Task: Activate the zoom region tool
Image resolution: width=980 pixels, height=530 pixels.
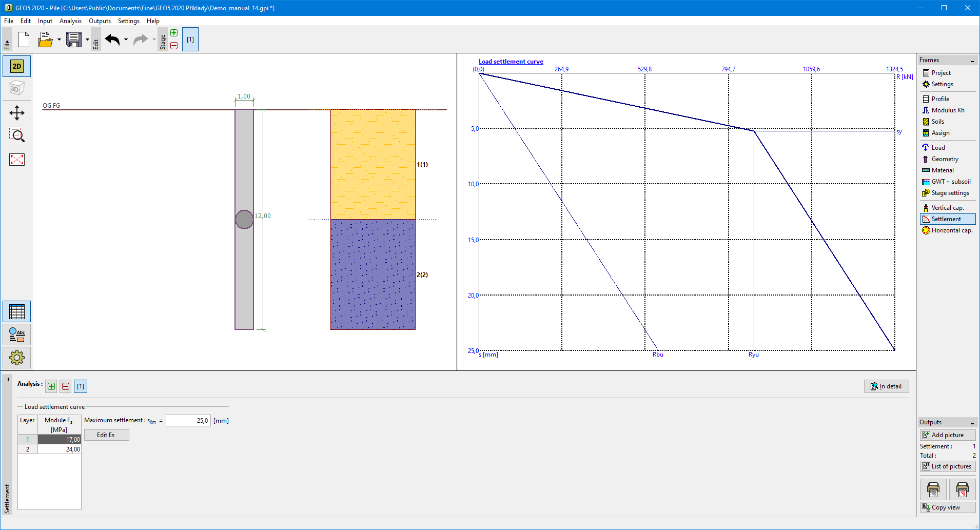Action: click(17, 135)
